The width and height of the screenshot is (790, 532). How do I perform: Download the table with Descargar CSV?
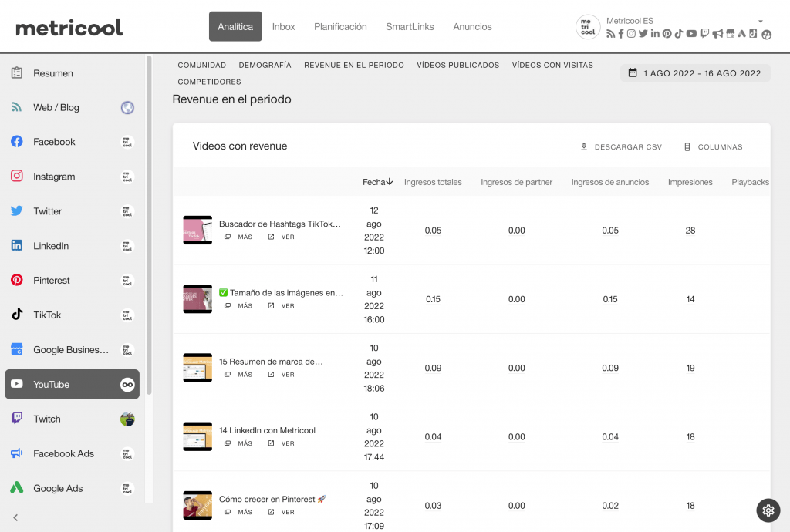(621, 147)
